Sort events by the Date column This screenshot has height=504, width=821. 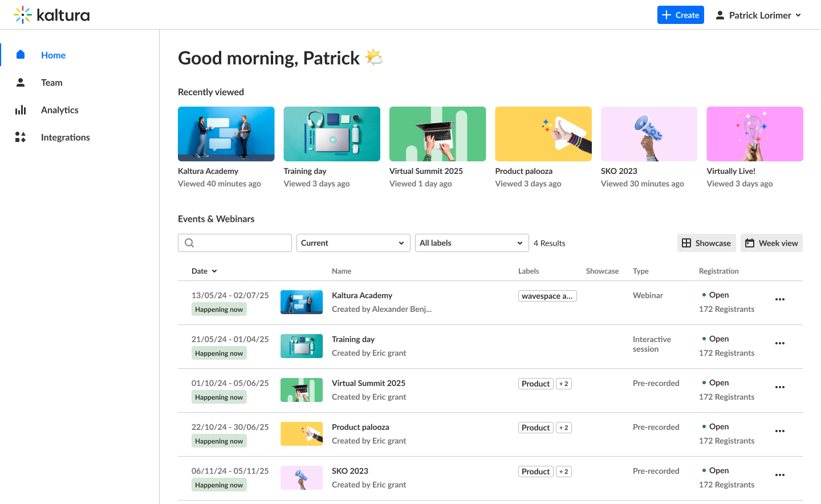(x=204, y=271)
